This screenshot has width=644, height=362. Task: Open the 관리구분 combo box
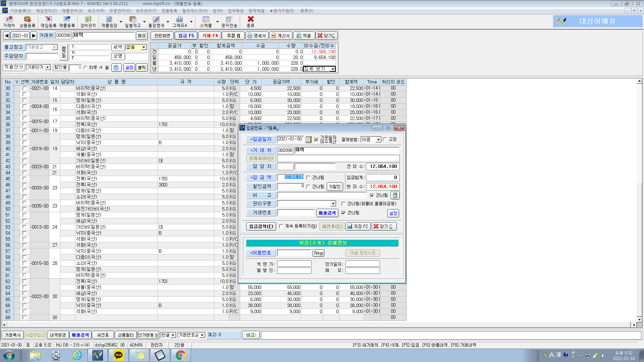click(x=333, y=204)
